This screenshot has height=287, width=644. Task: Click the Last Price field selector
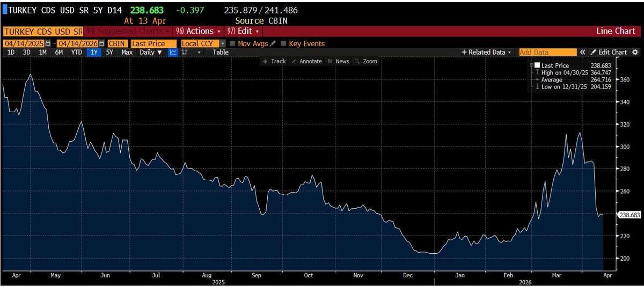pos(153,43)
